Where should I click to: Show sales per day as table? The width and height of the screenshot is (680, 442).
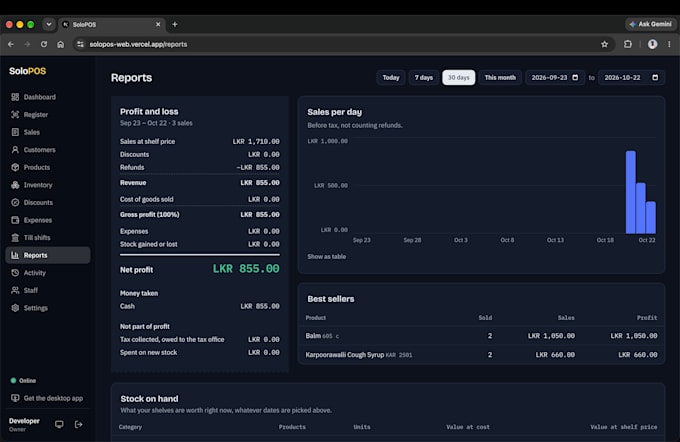pyautogui.click(x=327, y=256)
